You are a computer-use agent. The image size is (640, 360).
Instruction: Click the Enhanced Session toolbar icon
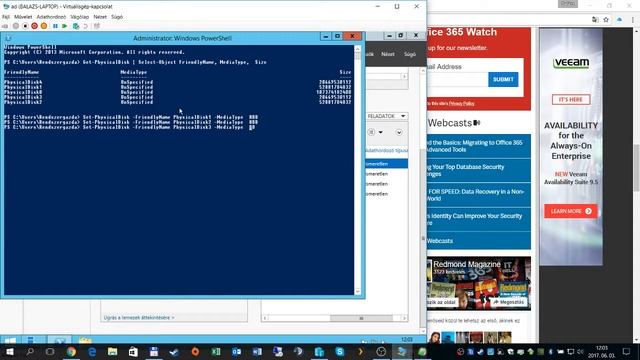(x=97, y=26)
